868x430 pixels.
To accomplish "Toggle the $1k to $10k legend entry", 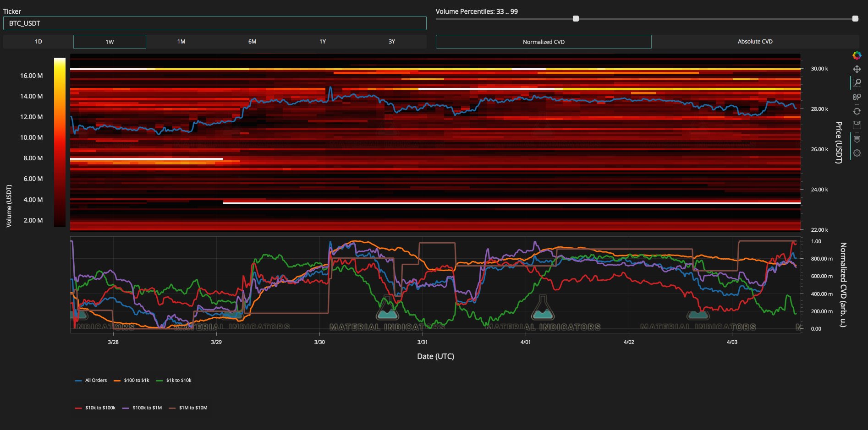I will pyautogui.click(x=174, y=381).
